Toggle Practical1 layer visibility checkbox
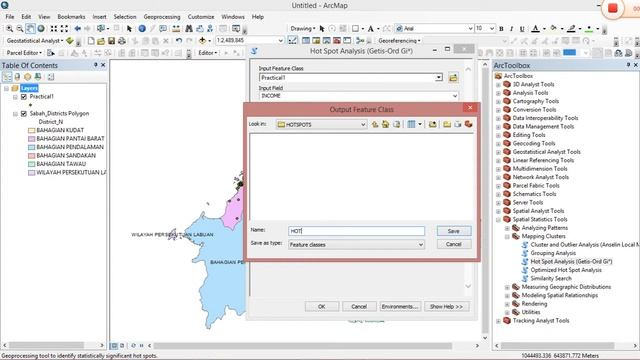This screenshot has height=360, width=640. (24, 97)
